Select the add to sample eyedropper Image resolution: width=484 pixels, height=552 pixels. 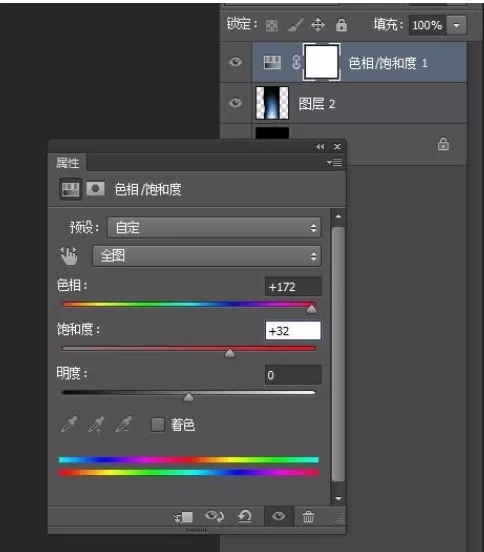tap(96, 424)
